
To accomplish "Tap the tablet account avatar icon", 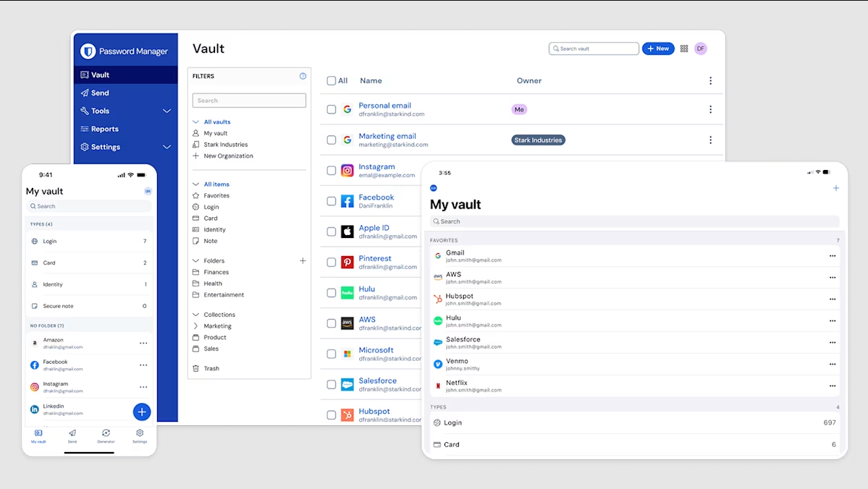I will [434, 188].
